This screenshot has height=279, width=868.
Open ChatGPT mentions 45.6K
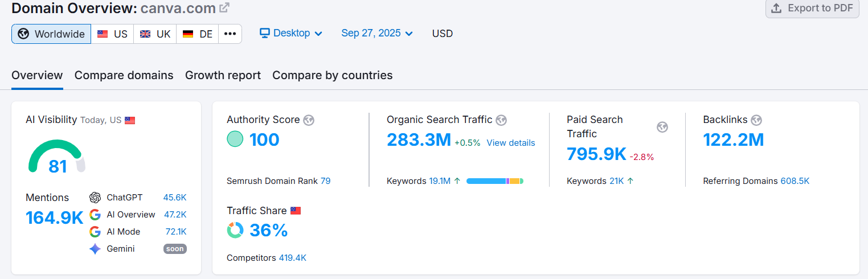pos(175,198)
